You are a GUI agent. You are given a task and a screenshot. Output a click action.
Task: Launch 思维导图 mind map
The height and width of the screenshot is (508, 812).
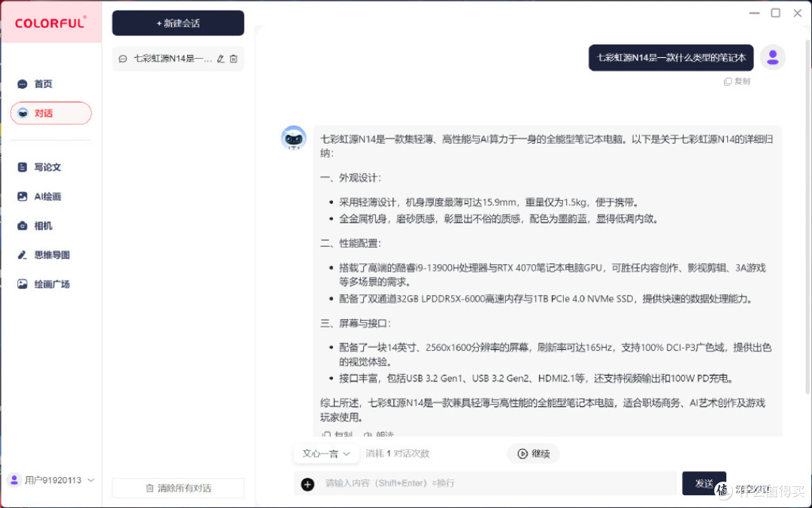(x=51, y=254)
